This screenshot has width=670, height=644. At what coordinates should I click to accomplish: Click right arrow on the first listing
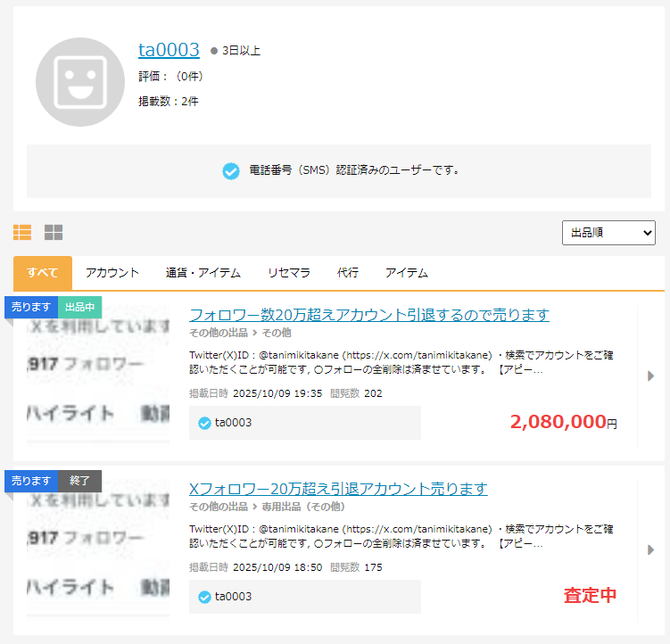coord(651,376)
